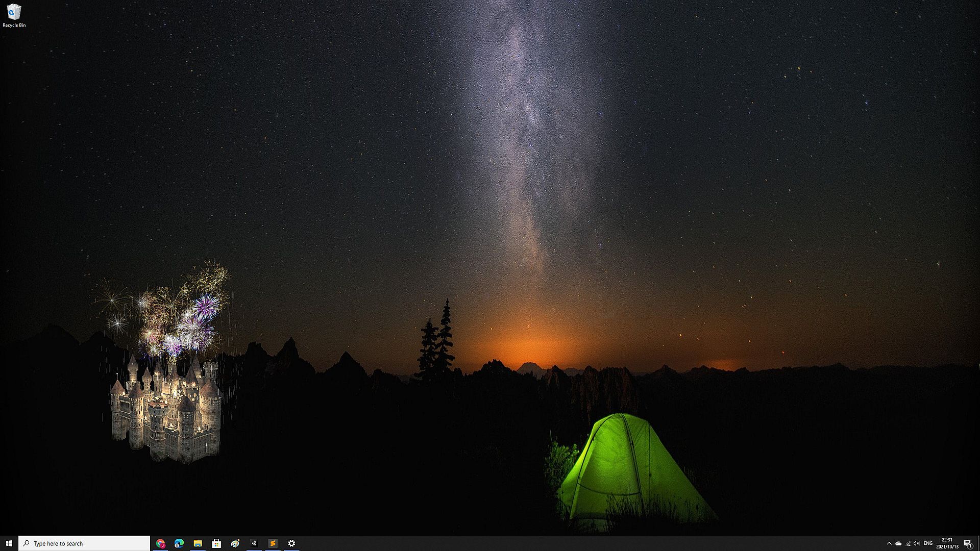Screen dimensions: 980x551
Task: Launch Google Chrome from the taskbar
Action: [160, 543]
